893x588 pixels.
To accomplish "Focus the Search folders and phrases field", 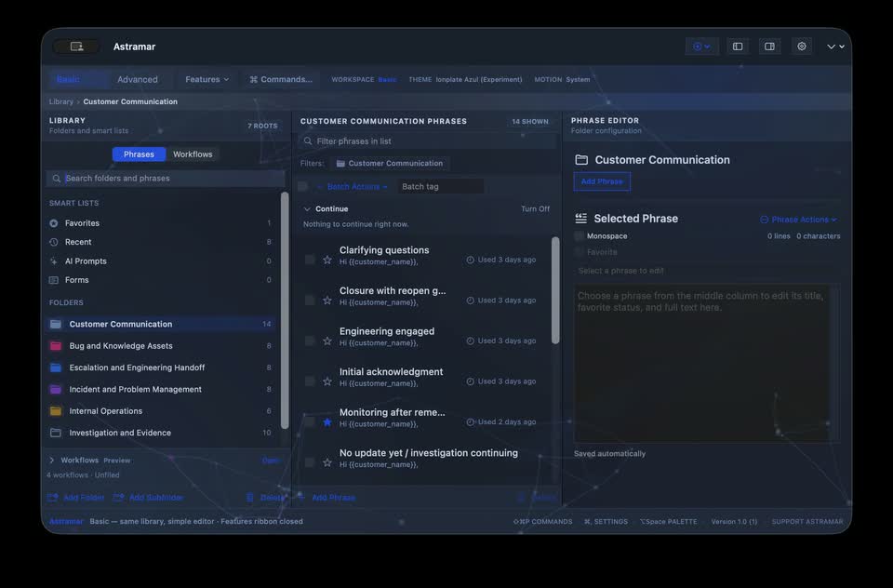I will [166, 179].
